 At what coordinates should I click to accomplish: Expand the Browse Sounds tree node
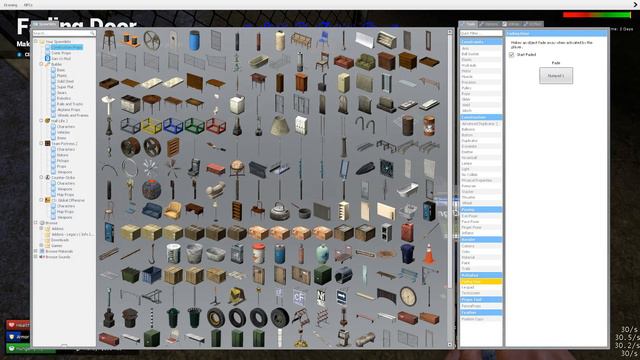tap(36, 257)
